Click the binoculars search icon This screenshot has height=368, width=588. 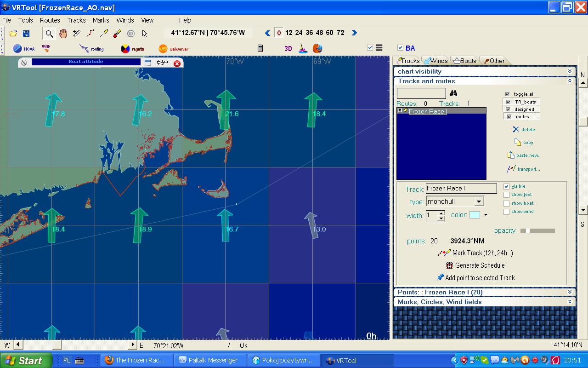point(453,93)
